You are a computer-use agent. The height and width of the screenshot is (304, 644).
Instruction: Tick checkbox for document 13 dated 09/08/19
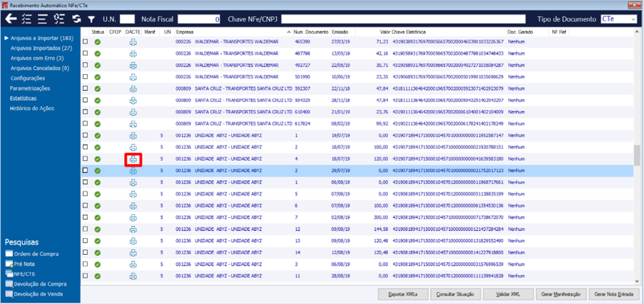85,240
